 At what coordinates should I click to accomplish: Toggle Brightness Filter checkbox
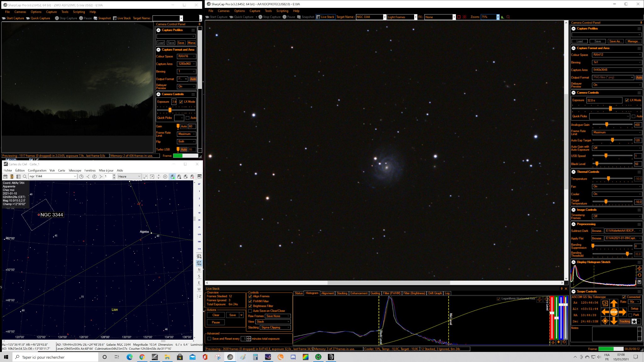pyautogui.click(x=250, y=306)
